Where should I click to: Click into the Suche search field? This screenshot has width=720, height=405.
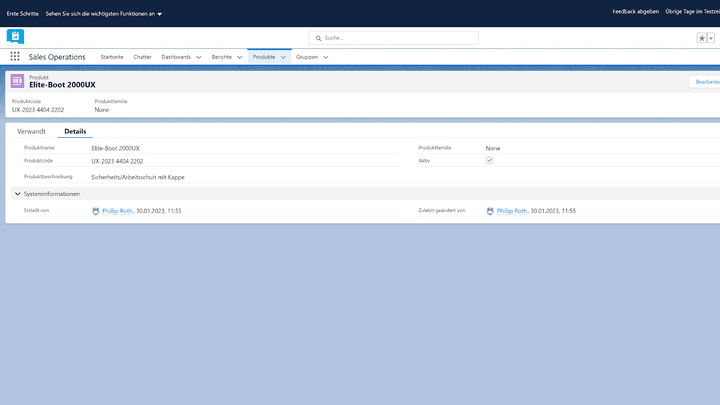coord(395,38)
